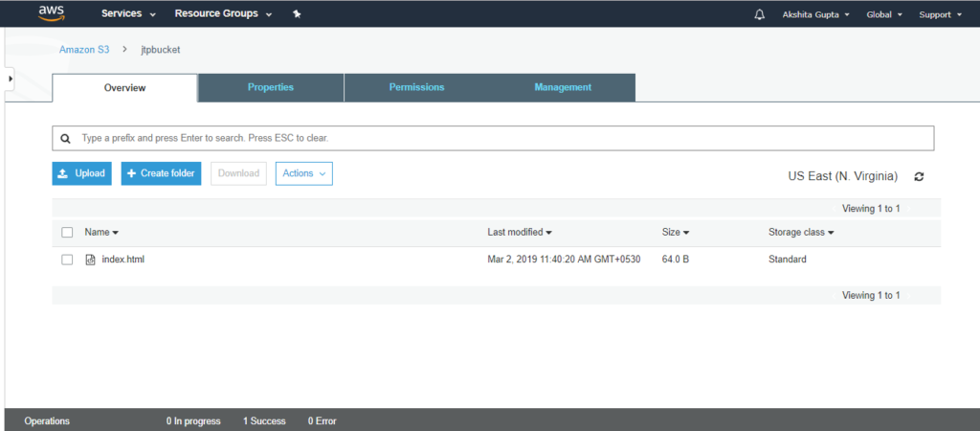Image resolution: width=980 pixels, height=431 pixels.
Task: Sort by Storage class column
Action: point(801,232)
